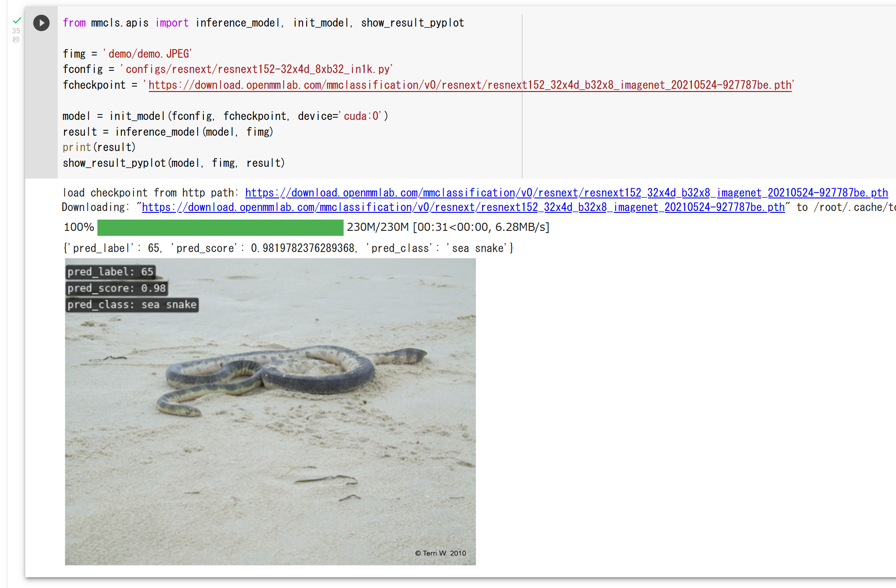
Task: Run the code cell with play button
Action: point(41,23)
